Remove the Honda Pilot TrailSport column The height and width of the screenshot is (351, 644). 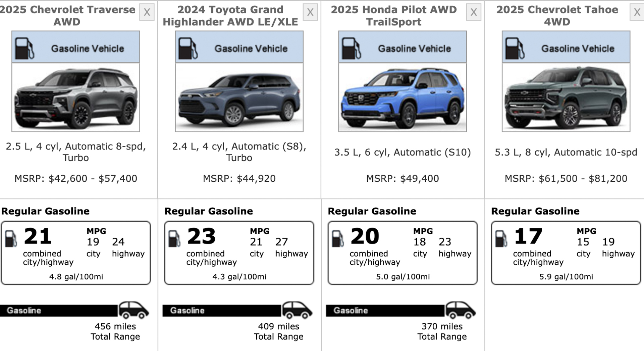tap(473, 12)
